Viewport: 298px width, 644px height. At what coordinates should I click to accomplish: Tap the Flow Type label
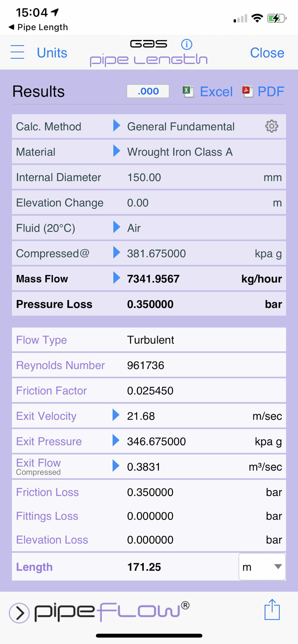point(42,340)
